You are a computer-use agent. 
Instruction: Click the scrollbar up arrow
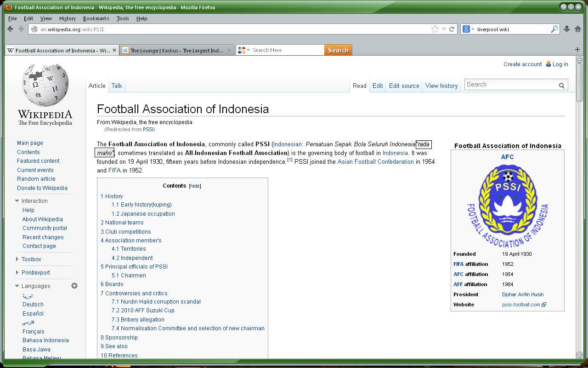tap(579, 59)
